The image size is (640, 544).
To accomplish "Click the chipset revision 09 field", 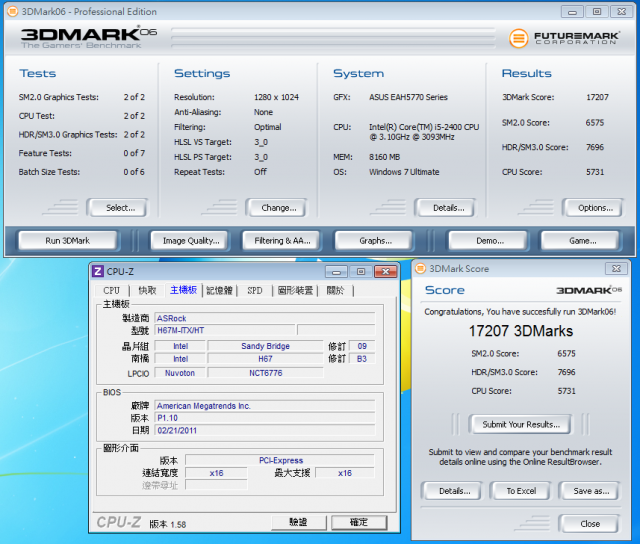I will (362, 346).
